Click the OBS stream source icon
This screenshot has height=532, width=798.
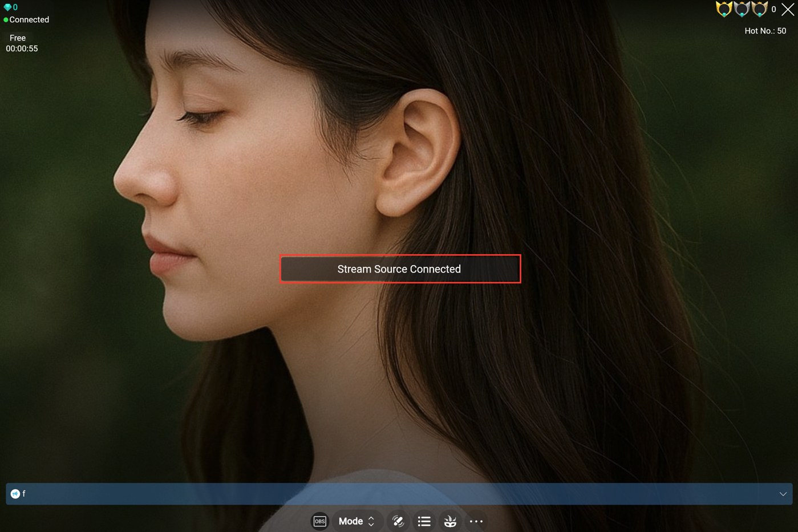click(x=320, y=521)
